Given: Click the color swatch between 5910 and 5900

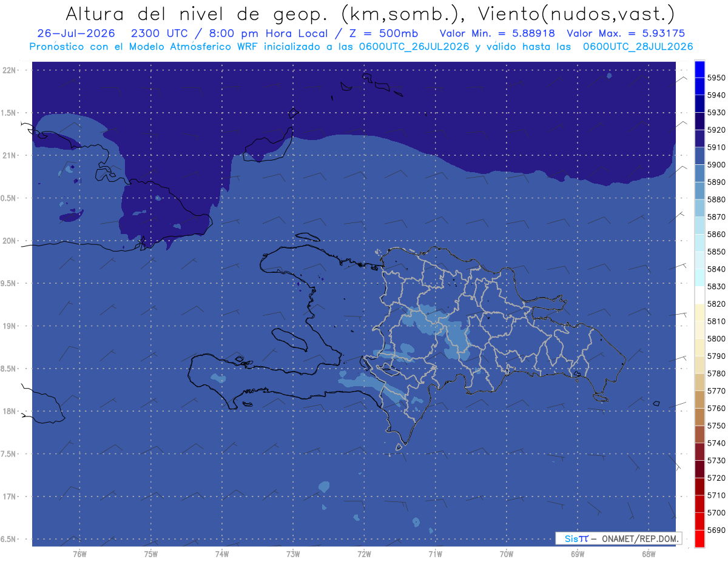Looking at the screenshot, I should click(699, 156).
